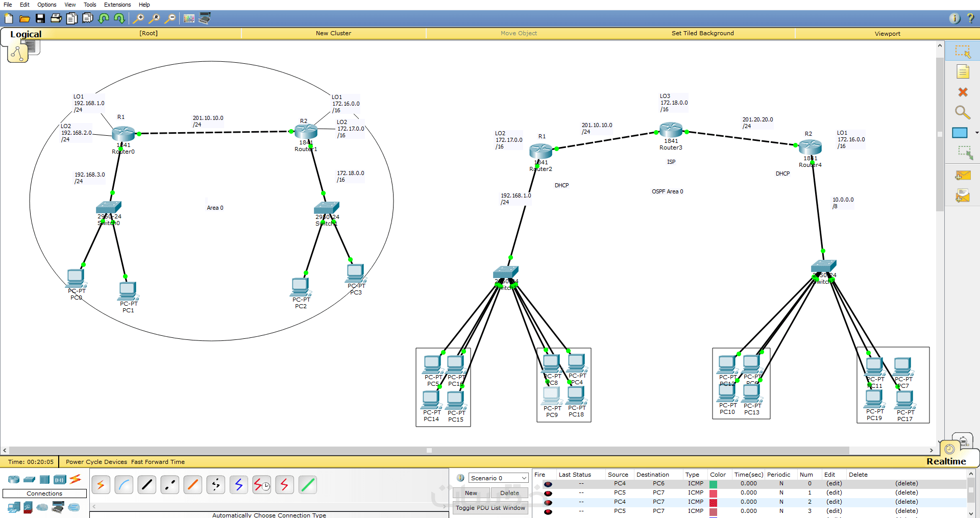The image size is (980, 518).
Task: Click Viewport in the yellow bar
Action: (887, 34)
